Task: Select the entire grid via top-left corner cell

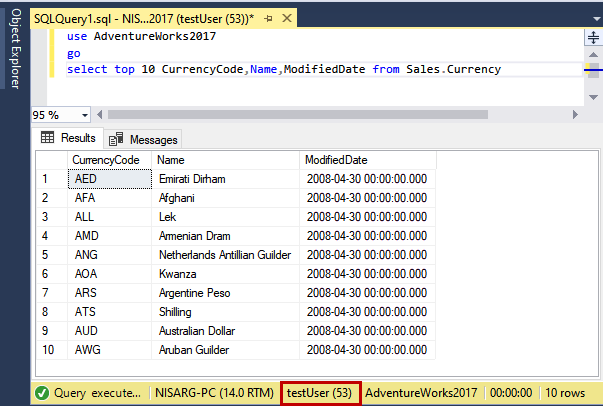Action: click(x=50, y=160)
